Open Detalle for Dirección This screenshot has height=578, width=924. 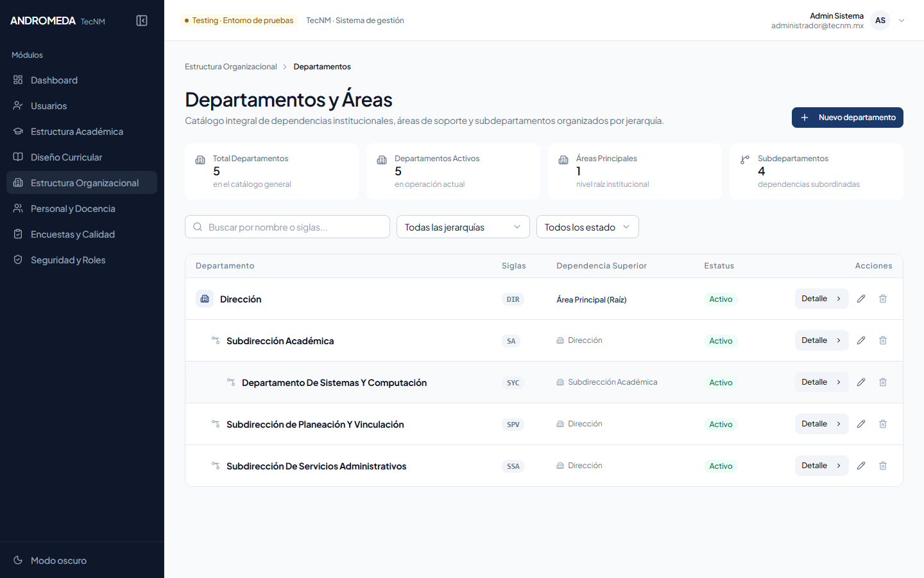(x=822, y=299)
